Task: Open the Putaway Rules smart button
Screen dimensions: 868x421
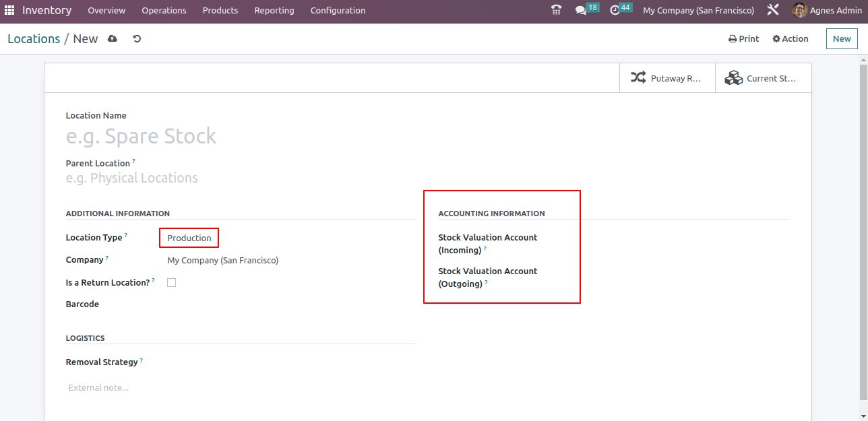Action: click(x=666, y=78)
